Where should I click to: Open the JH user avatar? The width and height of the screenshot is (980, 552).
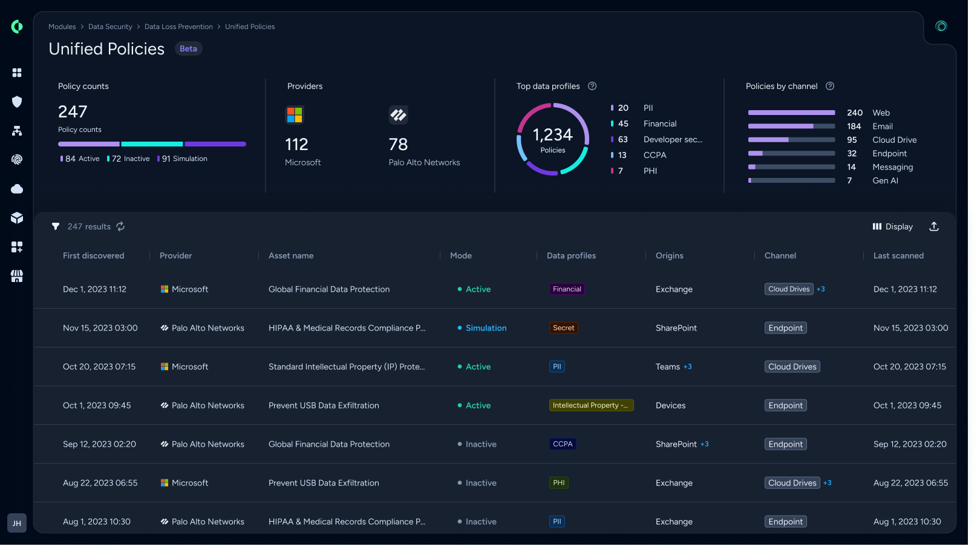(17, 530)
